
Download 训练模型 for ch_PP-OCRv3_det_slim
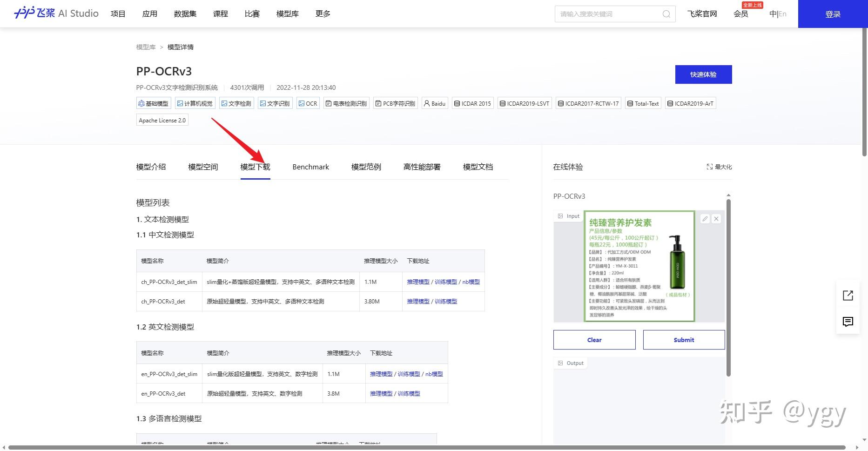446,282
